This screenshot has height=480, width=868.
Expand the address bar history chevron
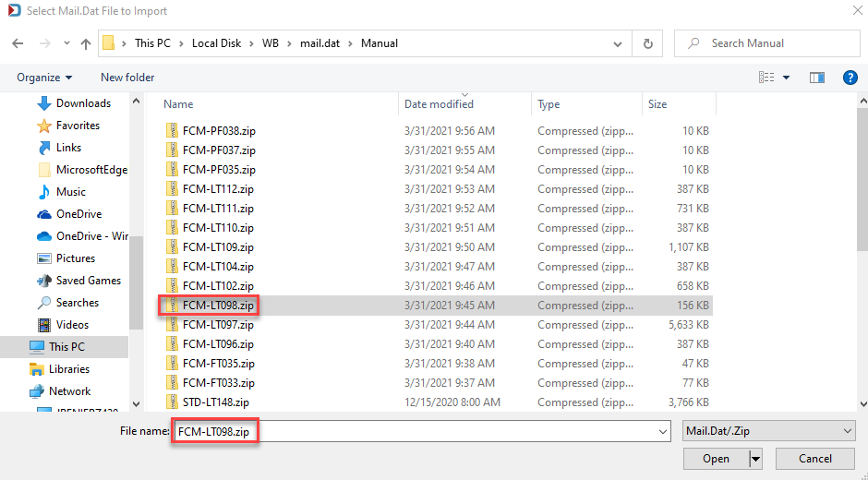point(618,43)
